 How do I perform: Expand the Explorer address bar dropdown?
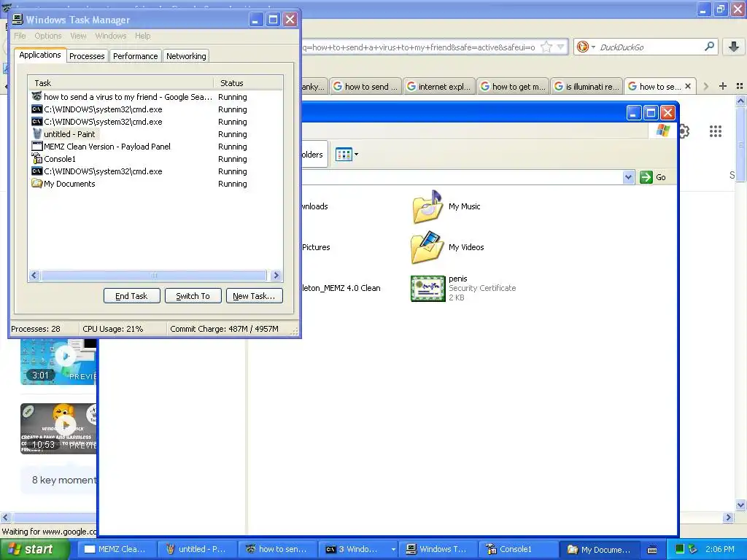(x=628, y=177)
